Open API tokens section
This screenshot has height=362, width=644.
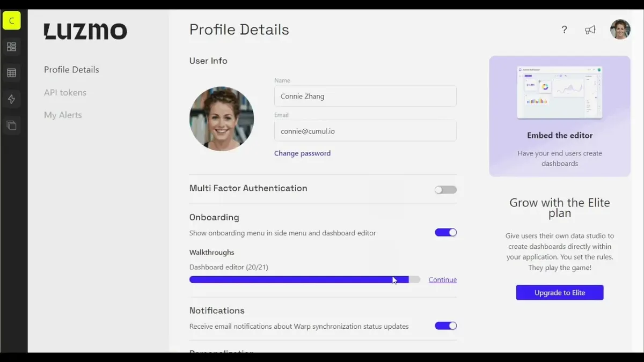[x=65, y=92]
